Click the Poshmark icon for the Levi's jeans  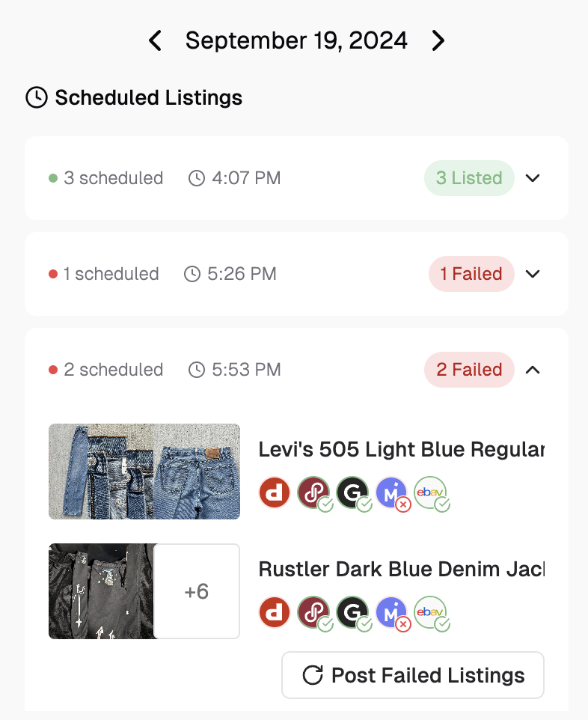click(x=313, y=492)
